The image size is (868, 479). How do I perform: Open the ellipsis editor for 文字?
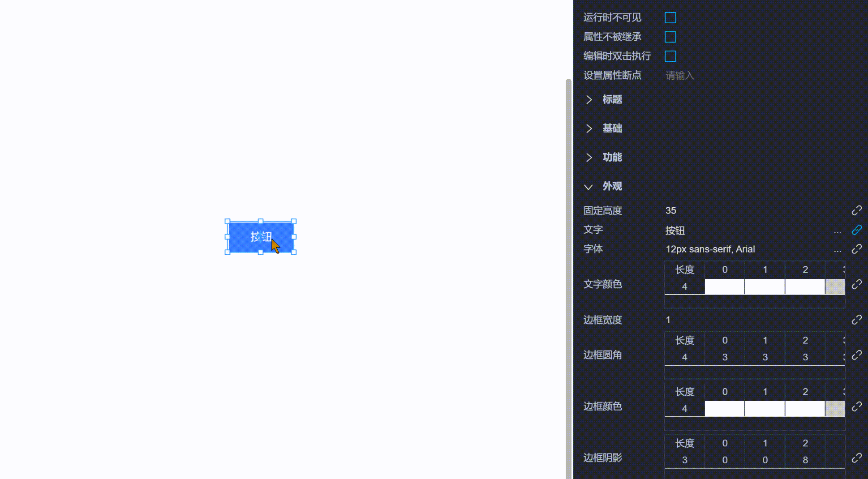[838, 232]
